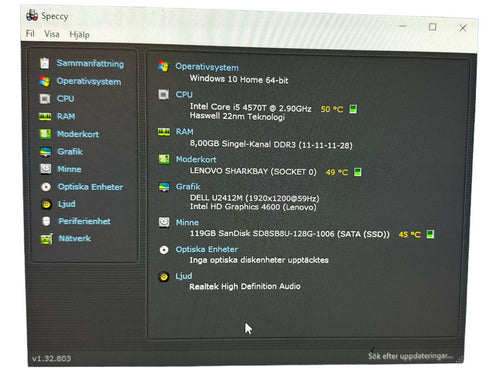Click '8,00GB Singel-Kanal DDR3' text
The height and width of the screenshot is (368, 490).
243,144
